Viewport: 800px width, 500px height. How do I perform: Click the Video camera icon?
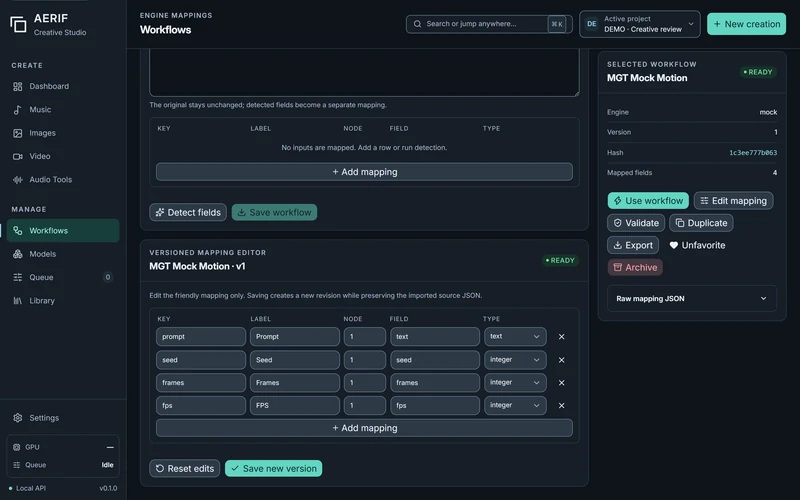18,156
